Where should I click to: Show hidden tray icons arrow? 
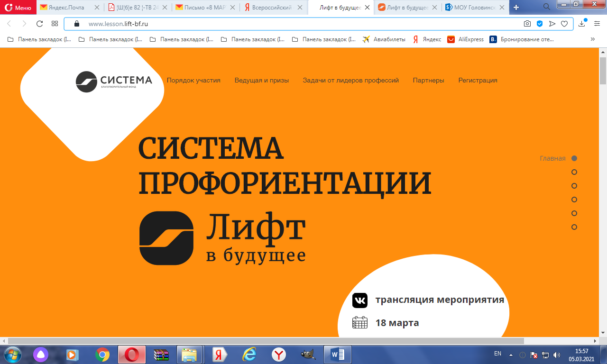click(x=511, y=355)
